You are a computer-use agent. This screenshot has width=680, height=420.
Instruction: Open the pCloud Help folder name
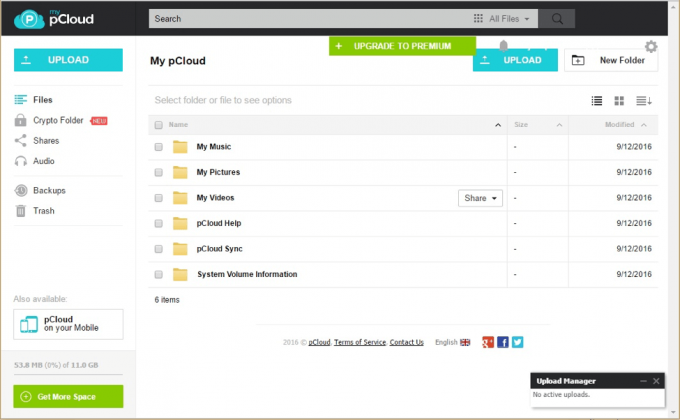click(219, 223)
